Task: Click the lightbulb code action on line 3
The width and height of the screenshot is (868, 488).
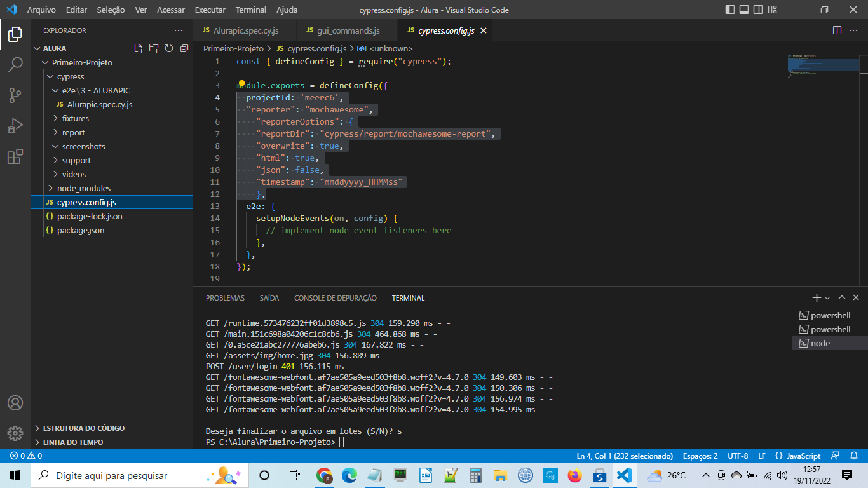Action: click(241, 85)
